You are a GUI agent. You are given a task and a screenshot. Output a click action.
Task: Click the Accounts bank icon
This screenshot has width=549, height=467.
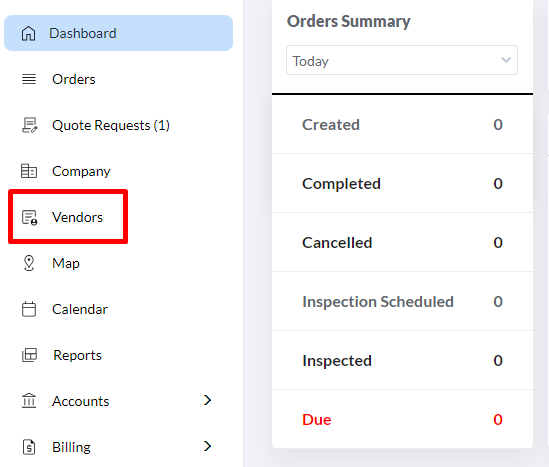click(29, 401)
